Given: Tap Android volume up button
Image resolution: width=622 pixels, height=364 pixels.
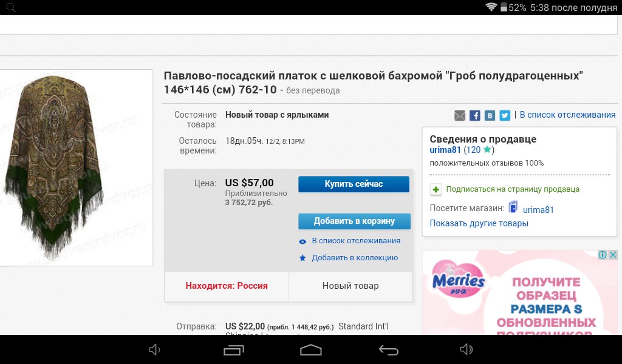Looking at the screenshot, I should 466,349.
